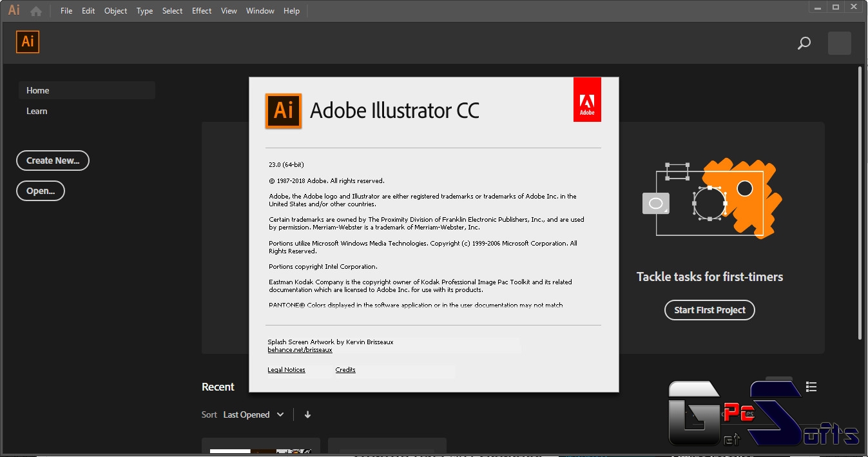This screenshot has height=457, width=868.
Task: Open the Window menu
Action: [260, 11]
